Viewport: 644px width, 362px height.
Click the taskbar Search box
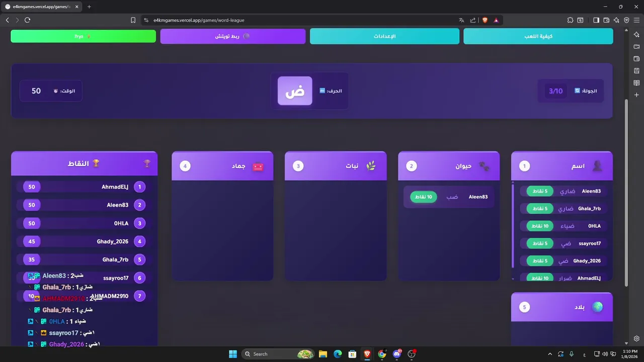(278, 354)
